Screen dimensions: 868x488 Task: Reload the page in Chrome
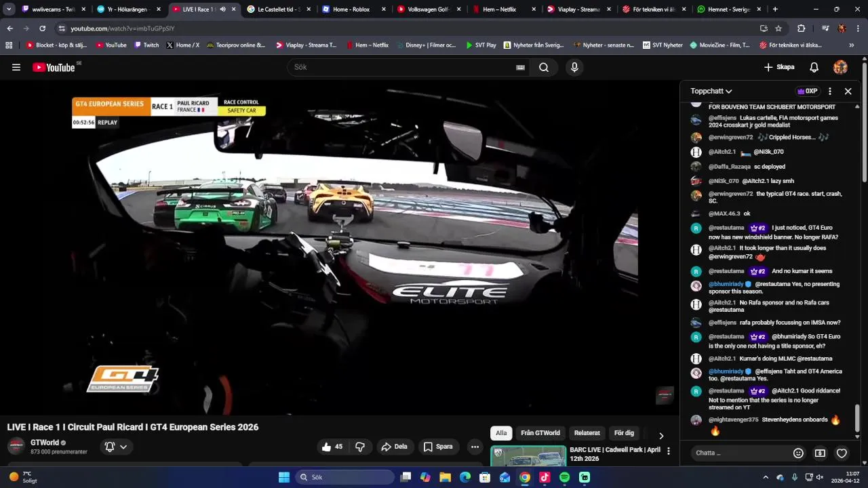42,28
